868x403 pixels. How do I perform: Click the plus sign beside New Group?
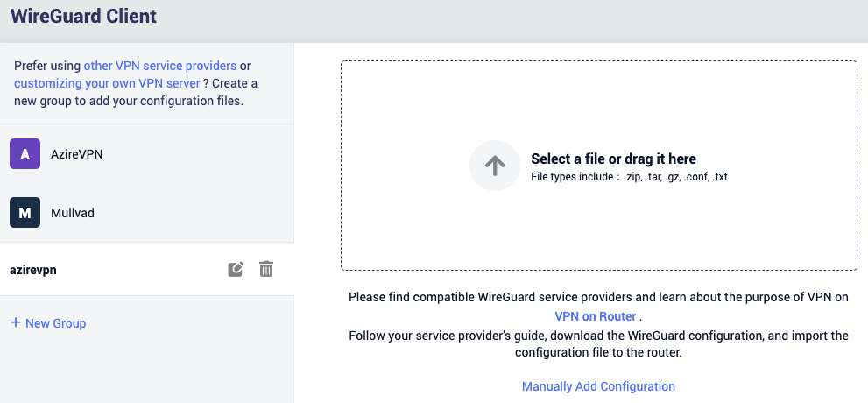click(x=16, y=322)
